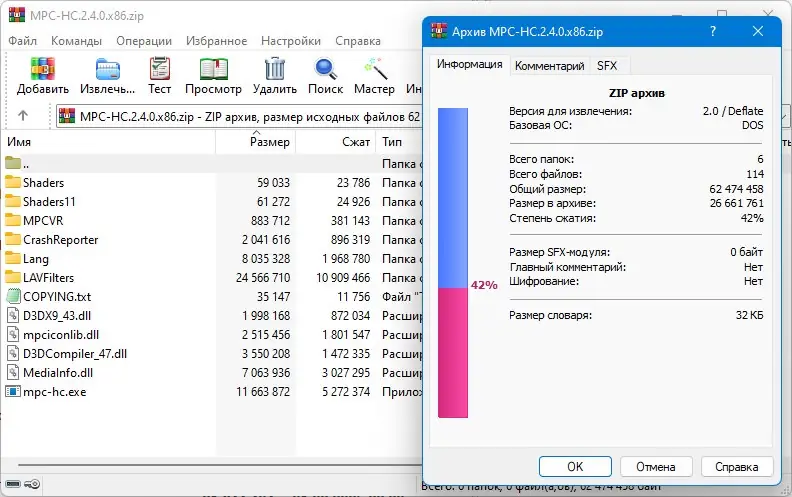Click WinRAR icon in the archive dialog's title bar
Image resolution: width=792 pixels, height=497 pixels.
point(439,31)
